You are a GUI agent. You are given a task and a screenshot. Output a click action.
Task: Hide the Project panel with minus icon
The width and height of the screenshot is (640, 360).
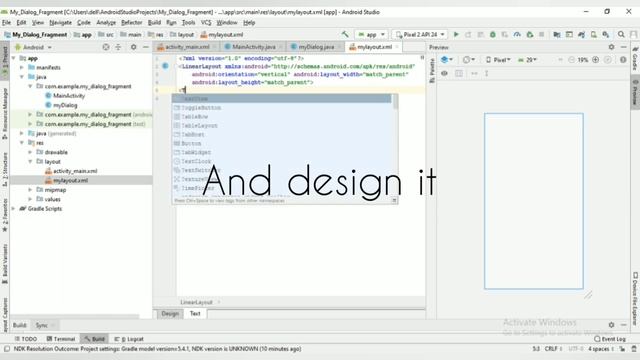click(146, 47)
